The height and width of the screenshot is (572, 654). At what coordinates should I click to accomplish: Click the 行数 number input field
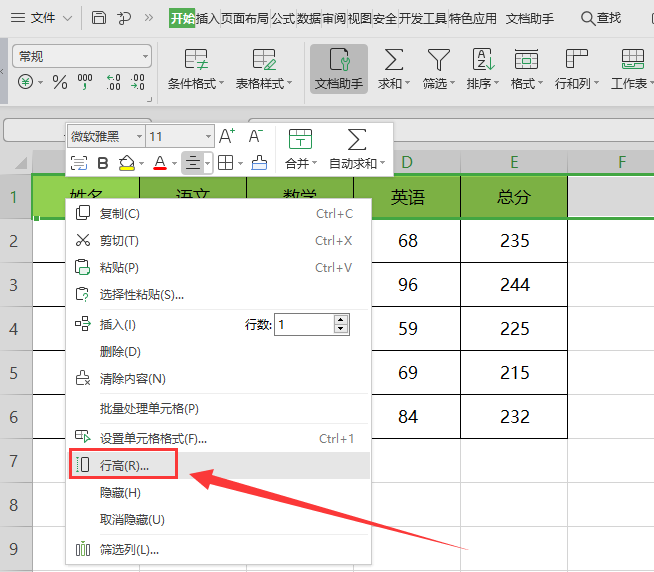[x=303, y=324]
